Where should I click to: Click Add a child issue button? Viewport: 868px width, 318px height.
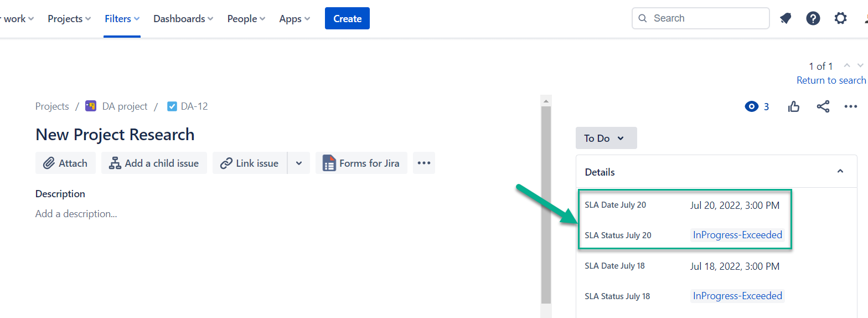[154, 163]
